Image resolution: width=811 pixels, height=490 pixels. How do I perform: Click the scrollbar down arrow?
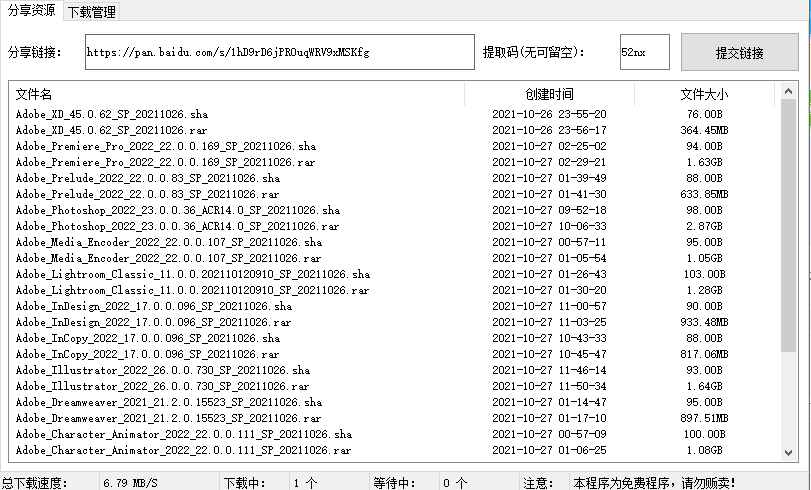point(788,452)
